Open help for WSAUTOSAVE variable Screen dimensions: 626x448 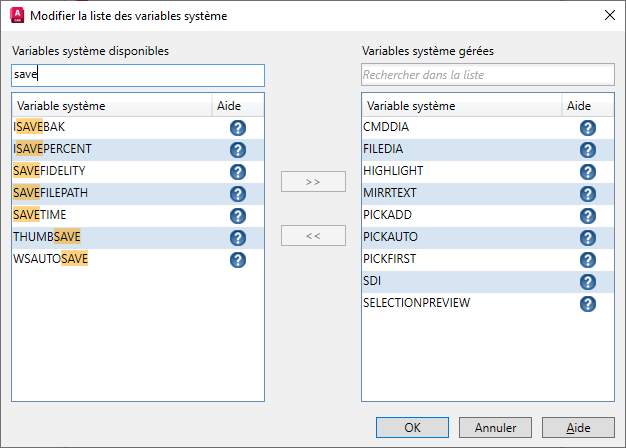[x=238, y=259]
